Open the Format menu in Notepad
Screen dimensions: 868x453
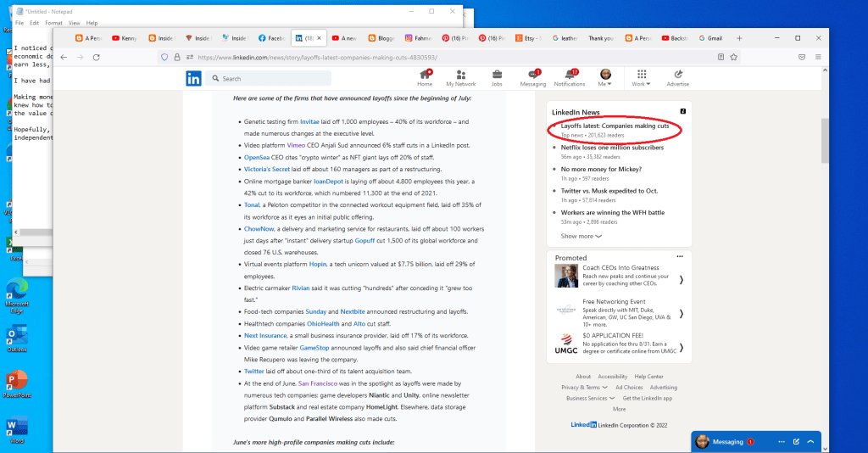(53, 23)
